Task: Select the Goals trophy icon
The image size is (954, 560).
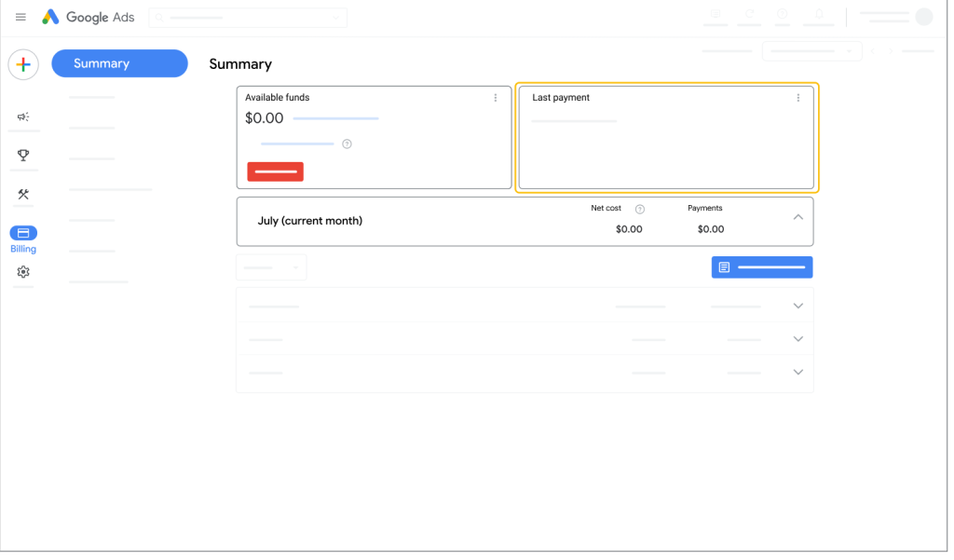Action: tap(23, 155)
